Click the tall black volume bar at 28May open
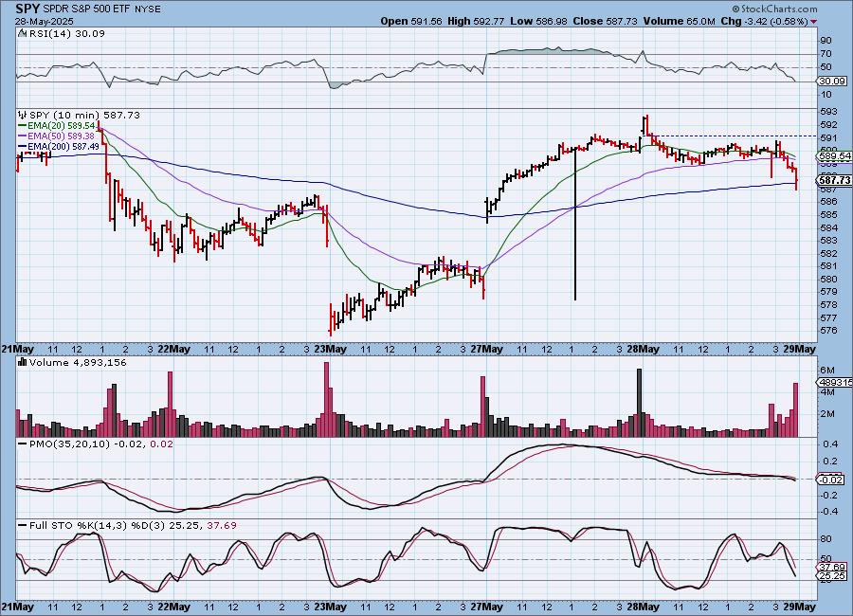This screenshot has height=616, width=853. [x=639, y=403]
